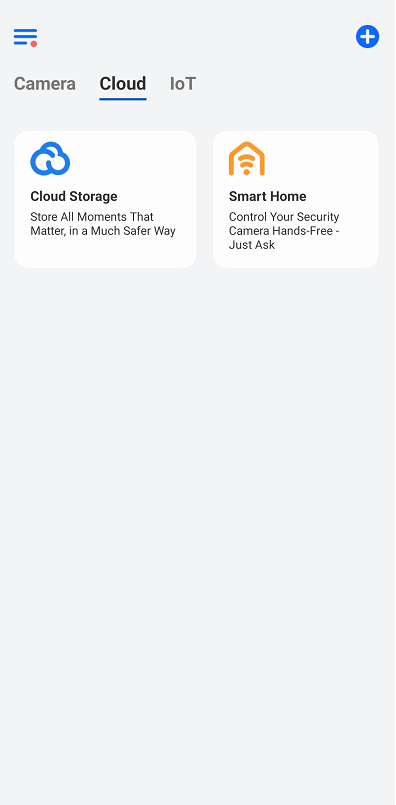Switch to the Camera tab
The height and width of the screenshot is (805, 396).
45,84
